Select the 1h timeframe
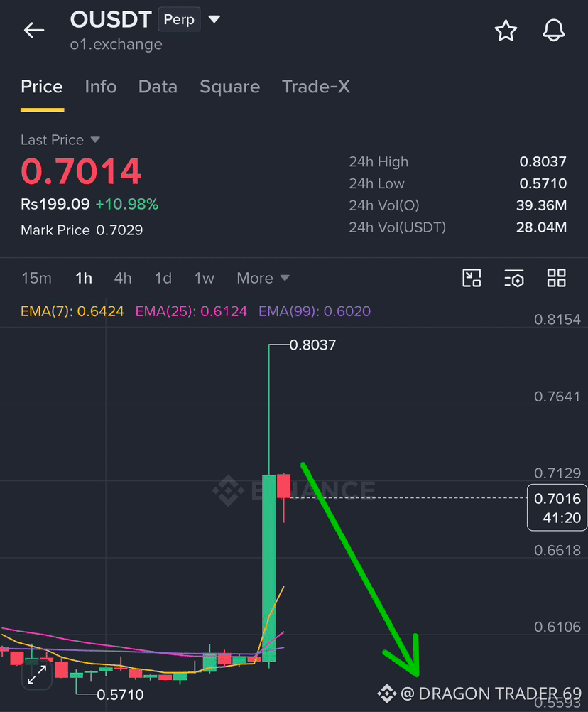 tap(84, 278)
